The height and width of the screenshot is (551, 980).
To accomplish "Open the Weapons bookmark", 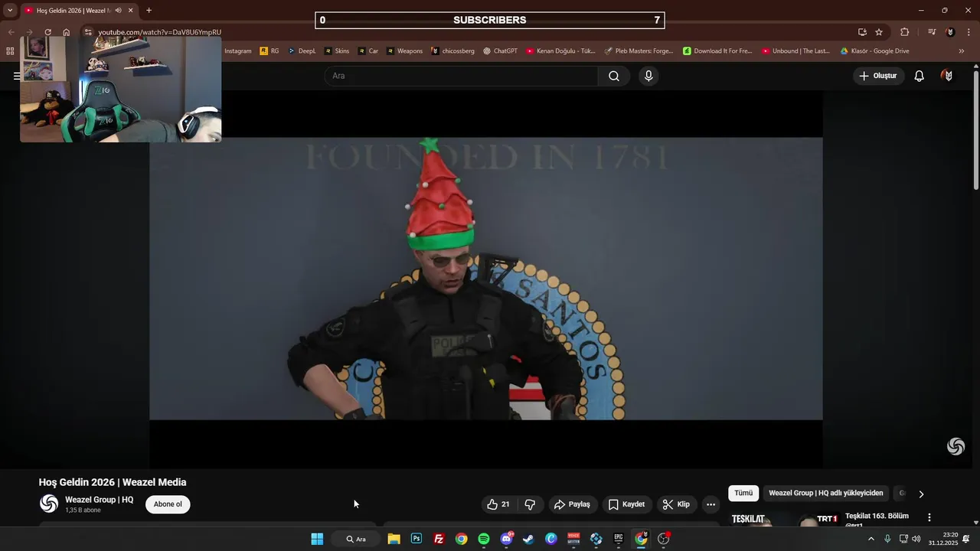I will pyautogui.click(x=404, y=51).
